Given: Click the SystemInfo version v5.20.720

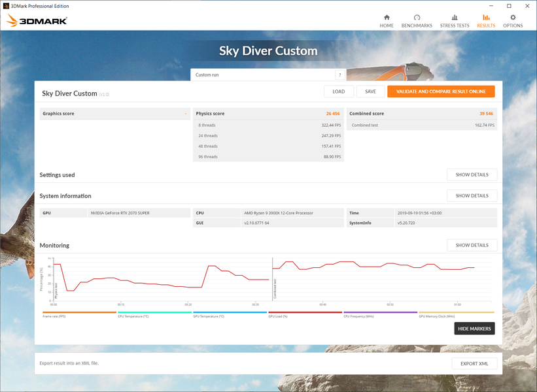Looking at the screenshot, I should (406, 223).
